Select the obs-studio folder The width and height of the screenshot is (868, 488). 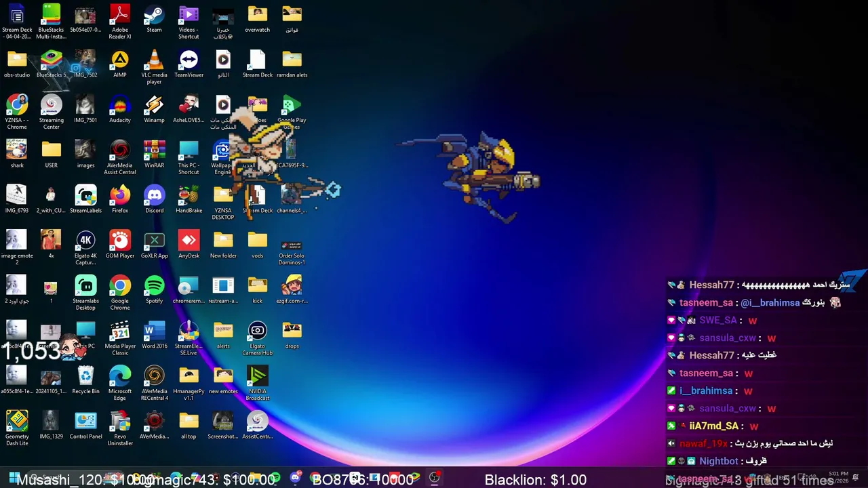[17, 64]
